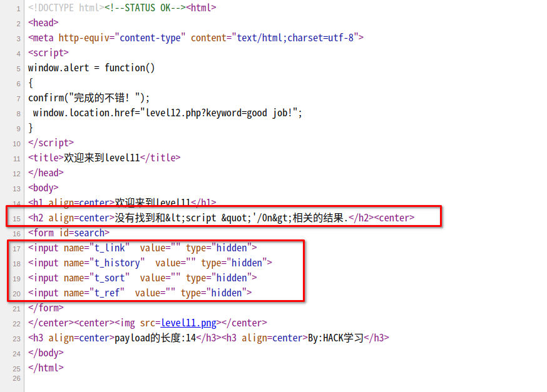Click "hidden" type on the t_history line
This screenshot has width=547, height=392.
(247, 263)
